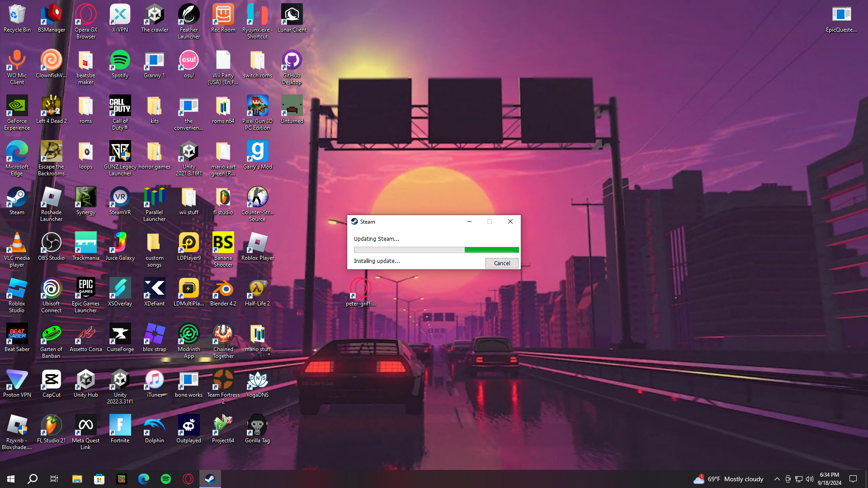Open File Explorer from the taskbar
This screenshot has height=488, width=868.
[77, 479]
